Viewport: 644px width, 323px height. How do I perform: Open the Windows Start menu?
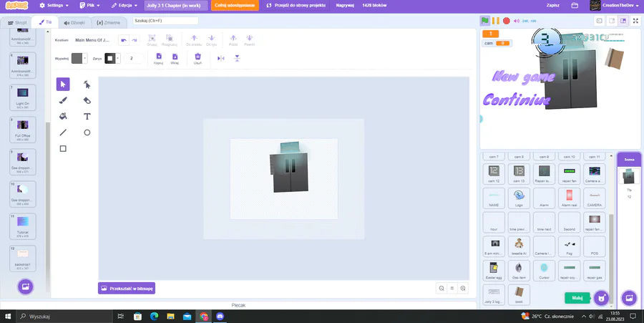point(7,317)
